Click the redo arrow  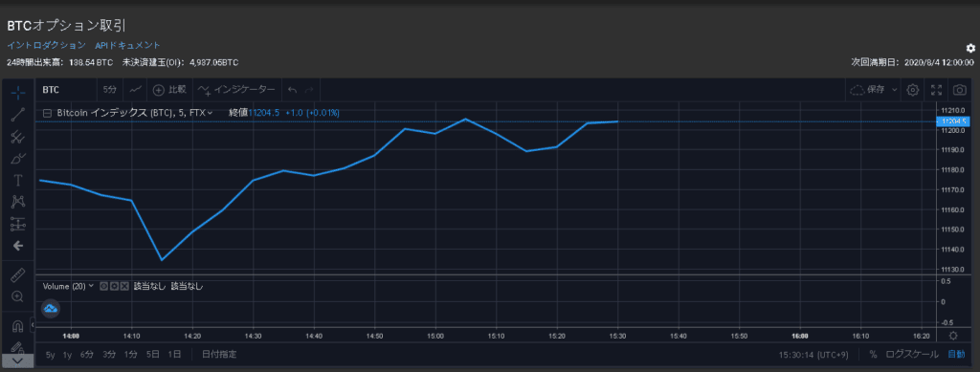309,90
